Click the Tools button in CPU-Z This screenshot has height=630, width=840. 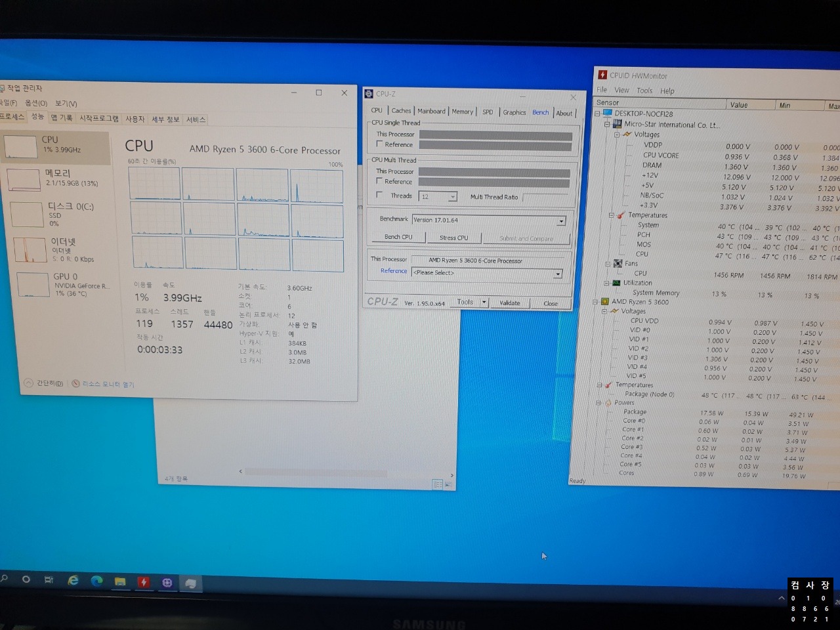(x=465, y=302)
